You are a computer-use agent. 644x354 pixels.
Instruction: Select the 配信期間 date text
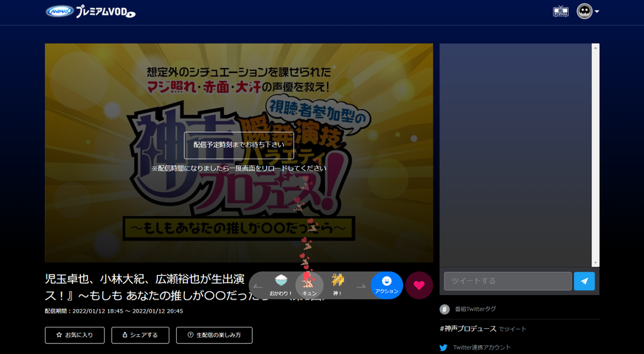click(x=113, y=311)
